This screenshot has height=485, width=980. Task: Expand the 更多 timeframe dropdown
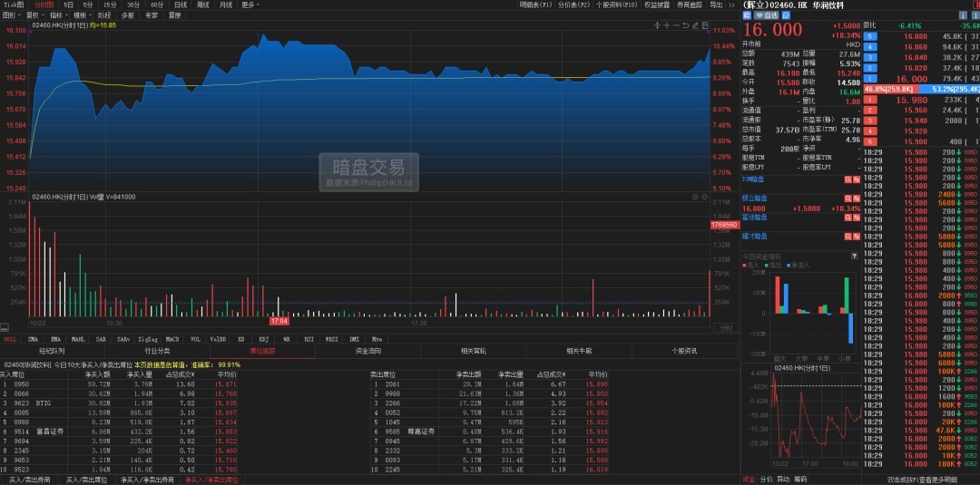tap(250, 5)
